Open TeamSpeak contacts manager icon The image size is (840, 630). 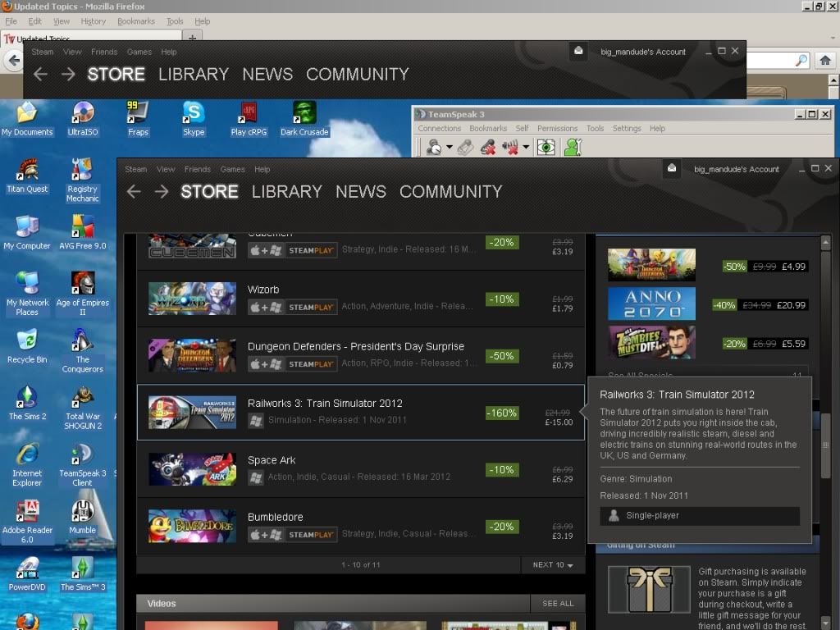(x=573, y=148)
